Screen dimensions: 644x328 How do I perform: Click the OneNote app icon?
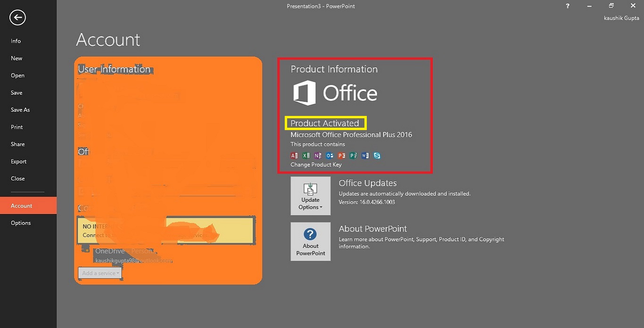point(318,156)
